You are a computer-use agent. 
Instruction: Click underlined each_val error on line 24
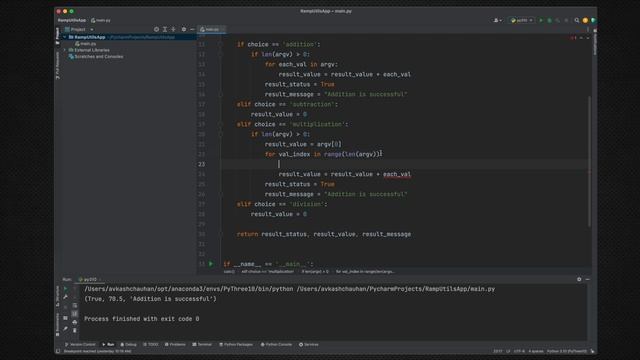pos(397,174)
